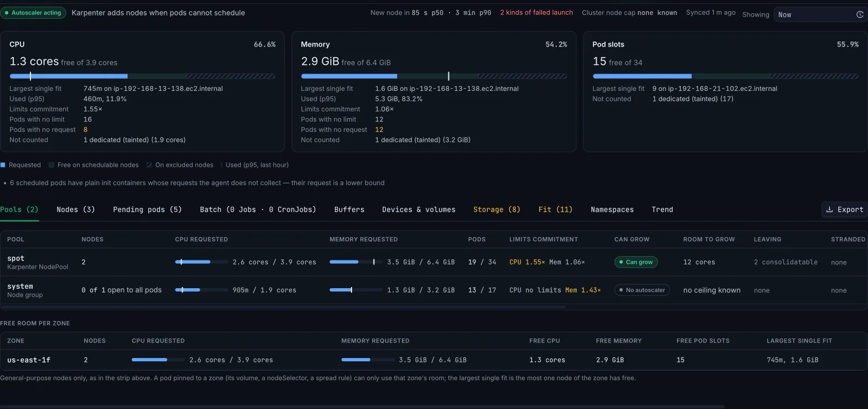This screenshot has width=868, height=409.
Task: Click the CPU card usage bar
Action: click(x=142, y=76)
